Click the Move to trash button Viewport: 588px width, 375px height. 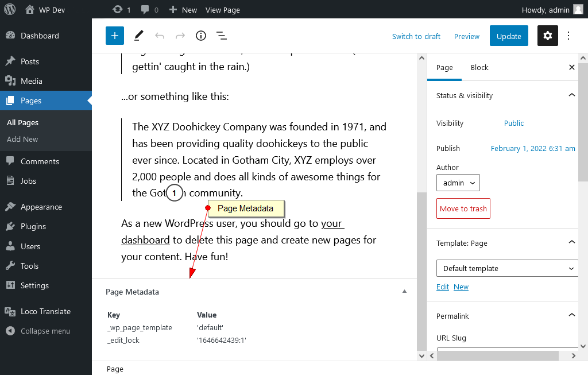(463, 208)
